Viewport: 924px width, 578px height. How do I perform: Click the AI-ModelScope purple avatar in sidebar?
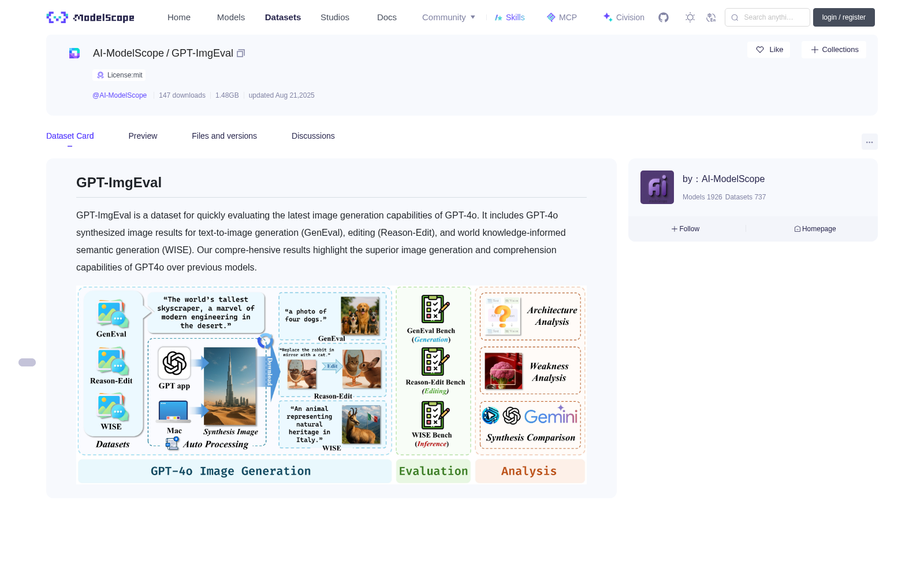tap(657, 187)
